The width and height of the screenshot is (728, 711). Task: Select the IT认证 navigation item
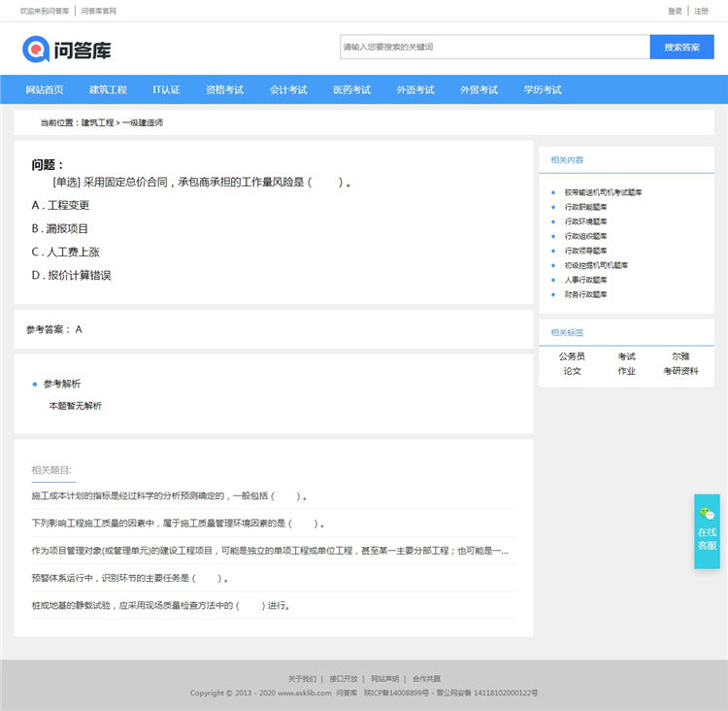[x=166, y=89]
